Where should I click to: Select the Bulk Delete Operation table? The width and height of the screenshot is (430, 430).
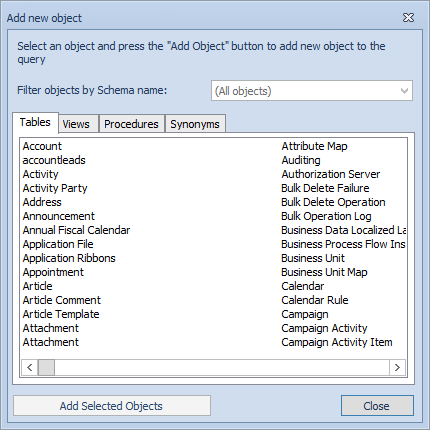pyautogui.click(x=333, y=202)
